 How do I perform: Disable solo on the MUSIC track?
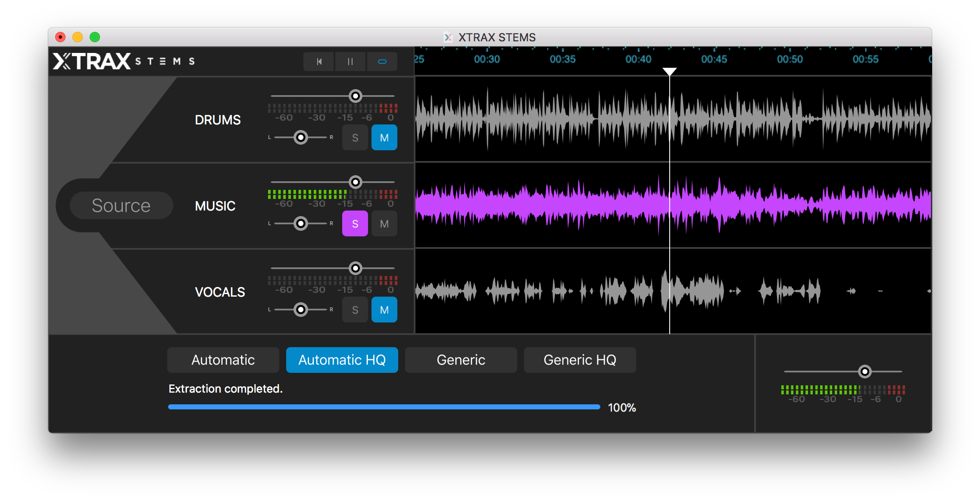pos(355,224)
